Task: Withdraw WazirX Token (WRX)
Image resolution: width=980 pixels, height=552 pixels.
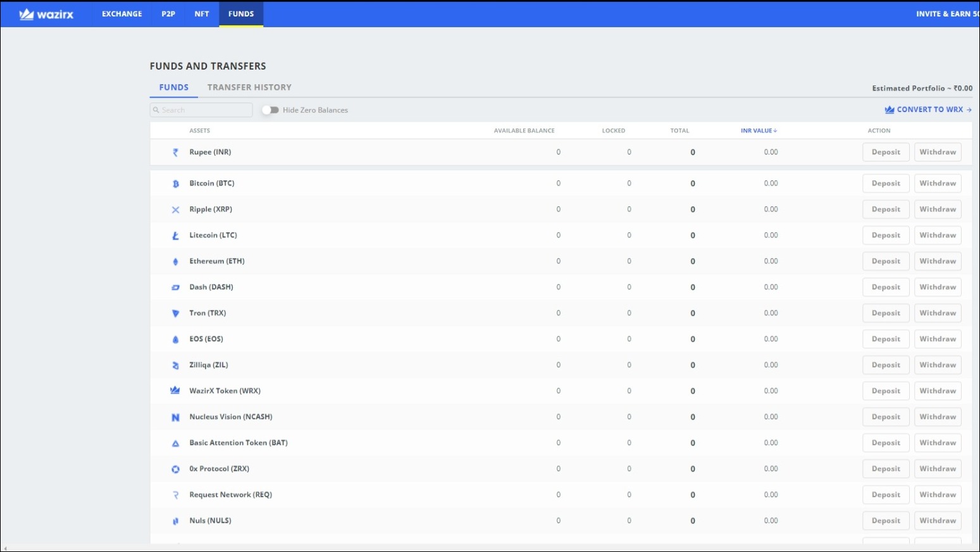Action: tap(938, 391)
